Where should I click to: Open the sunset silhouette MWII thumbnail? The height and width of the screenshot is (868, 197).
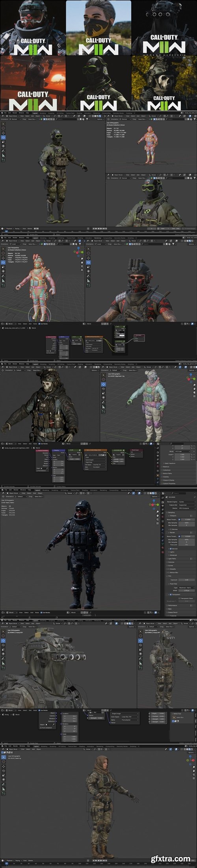[33, 83]
